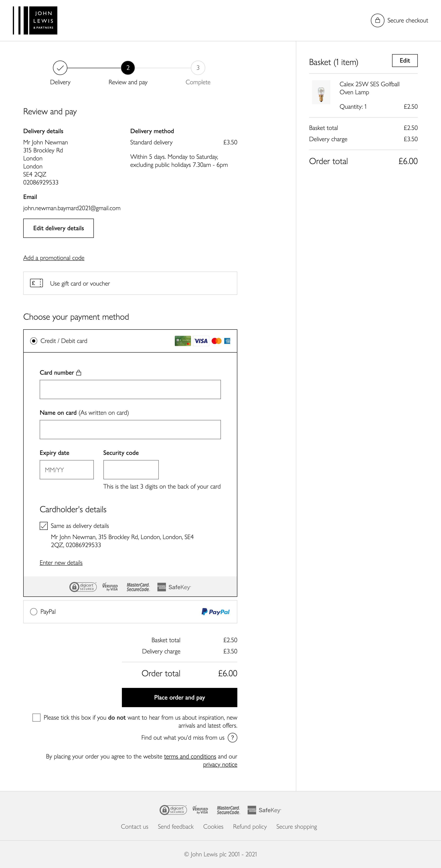
Task: Expand Add a promotional code
Action: 54,258
